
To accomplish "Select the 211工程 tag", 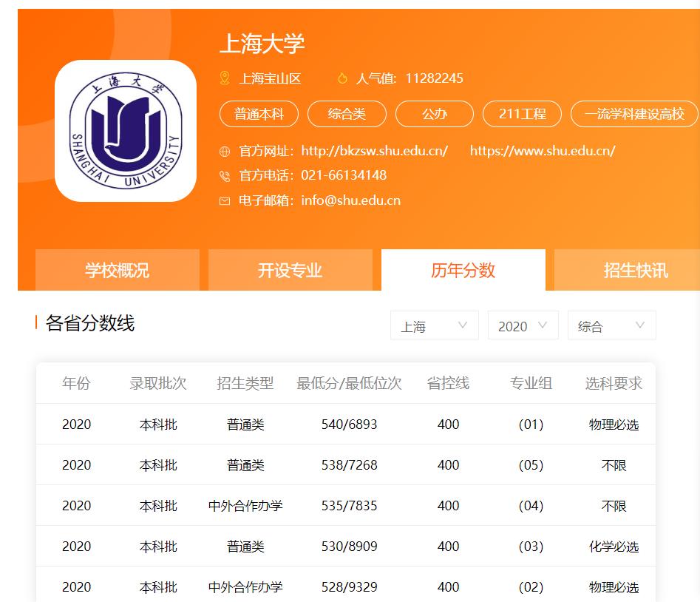I will click(522, 114).
